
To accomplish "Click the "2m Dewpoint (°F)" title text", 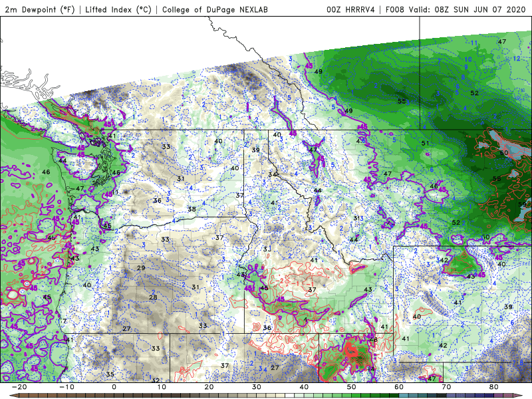I will pos(39,9).
